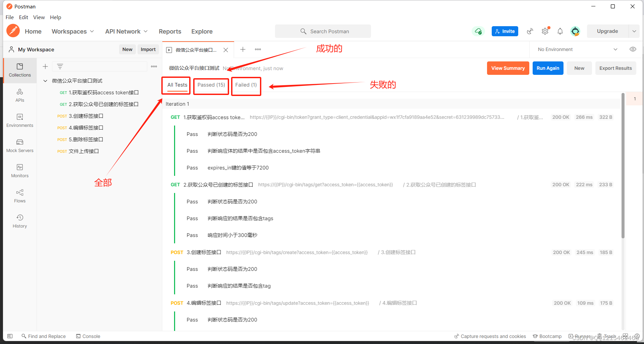Switch to Failed (1) tab

pos(246,85)
